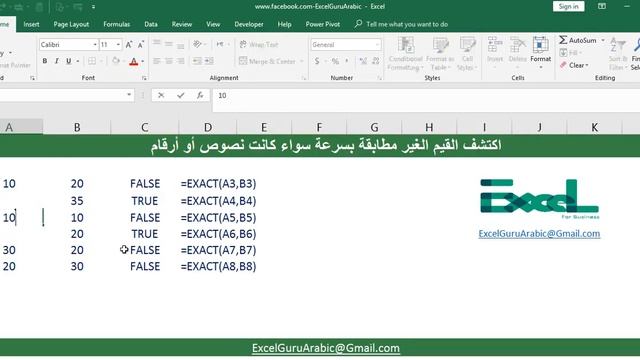Confirm entry with checkmark icon
This screenshot has height=360, width=640.
[180, 95]
